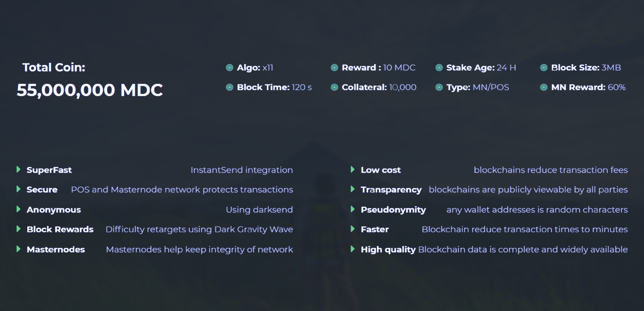
Task: Select the Anonymous feature heading
Action: click(54, 210)
